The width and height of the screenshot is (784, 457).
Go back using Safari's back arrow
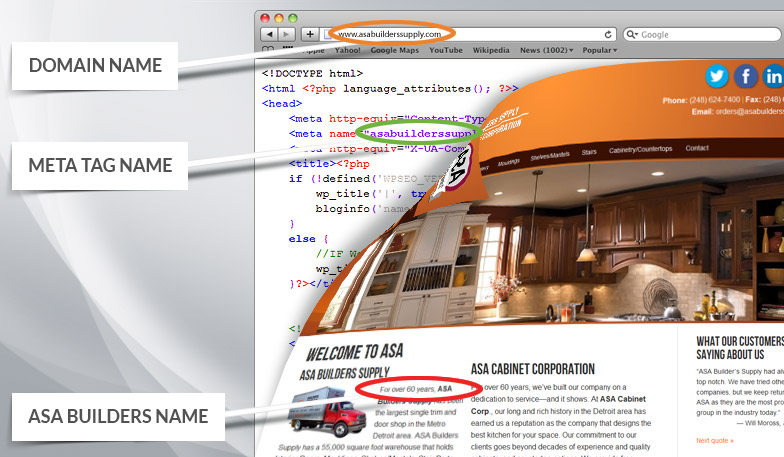(x=269, y=34)
